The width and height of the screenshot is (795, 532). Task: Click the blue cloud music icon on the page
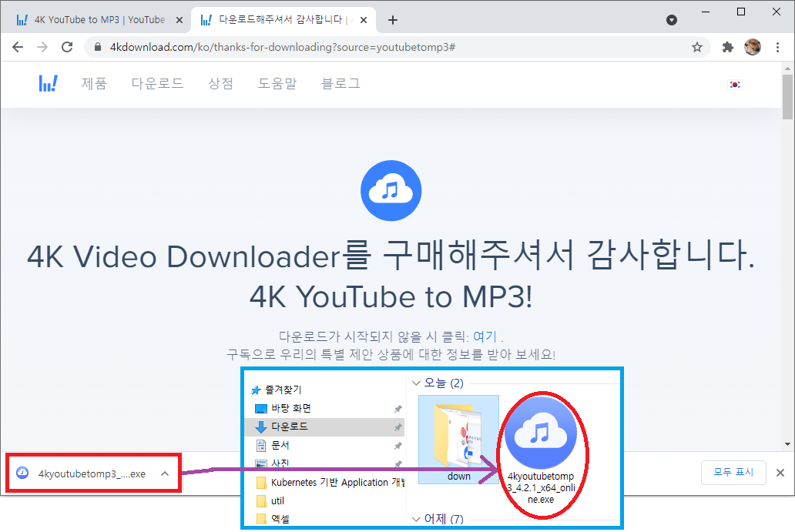coord(391,190)
